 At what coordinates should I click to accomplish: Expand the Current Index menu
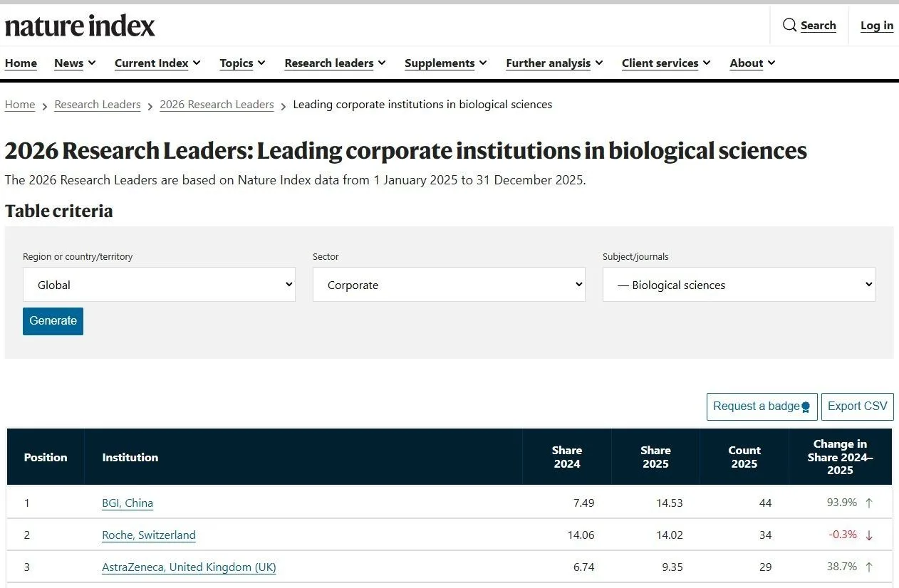click(157, 63)
